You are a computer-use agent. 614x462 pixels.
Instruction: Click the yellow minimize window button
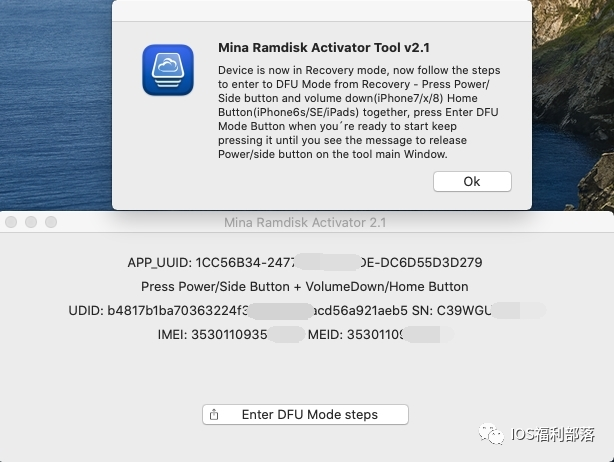[31, 222]
